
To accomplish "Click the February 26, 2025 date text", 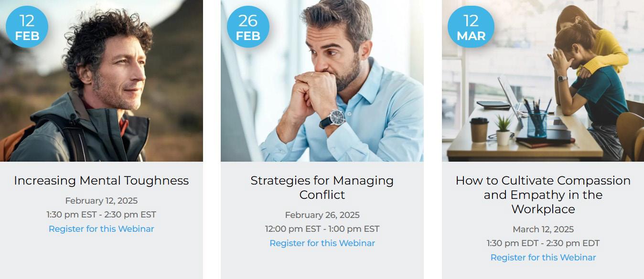I will (322, 215).
